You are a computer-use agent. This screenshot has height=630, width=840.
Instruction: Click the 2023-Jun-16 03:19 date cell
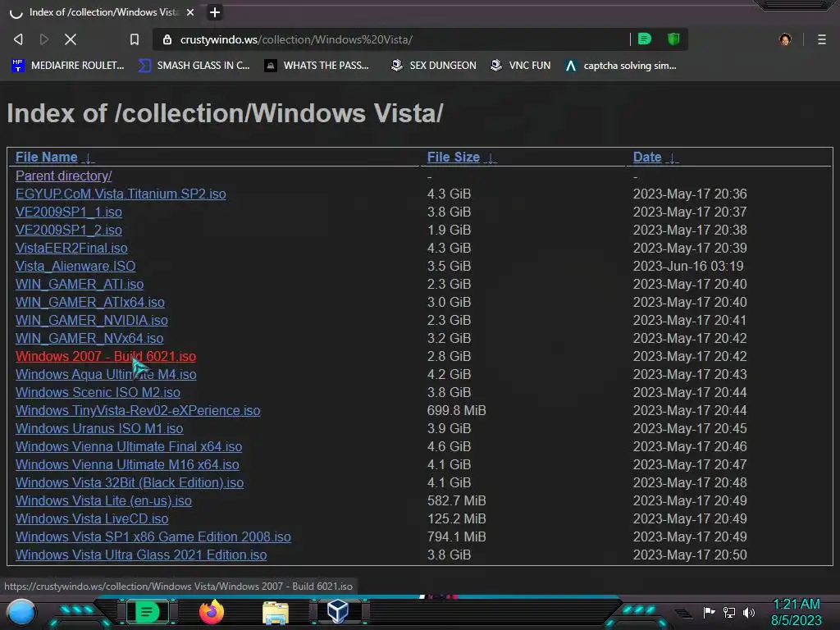pos(688,267)
